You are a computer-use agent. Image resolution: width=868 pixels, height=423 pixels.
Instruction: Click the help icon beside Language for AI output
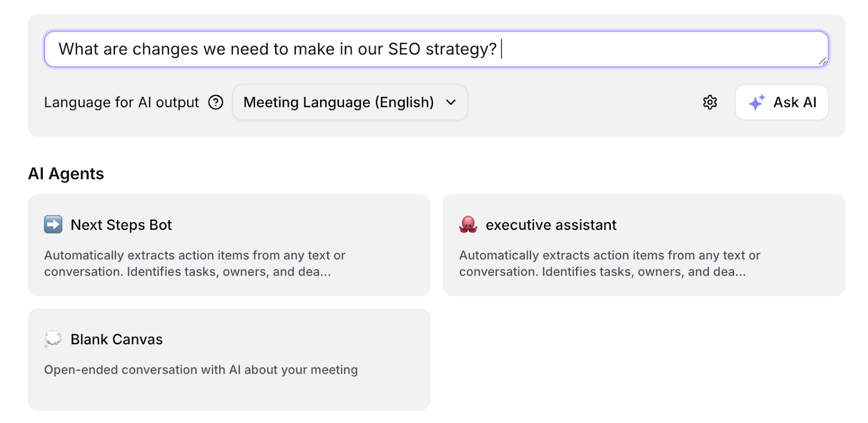tap(216, 102)
